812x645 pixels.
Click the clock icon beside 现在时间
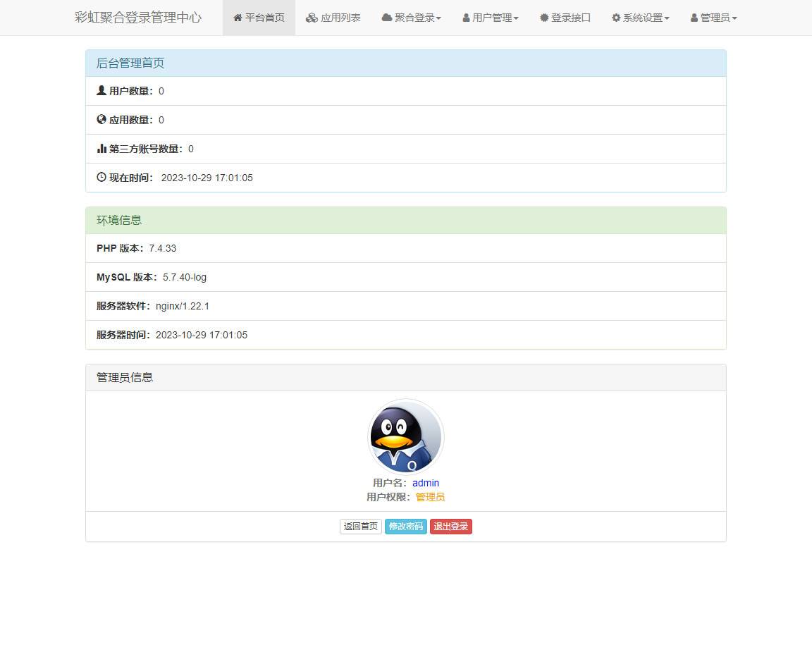coord(100,178)
